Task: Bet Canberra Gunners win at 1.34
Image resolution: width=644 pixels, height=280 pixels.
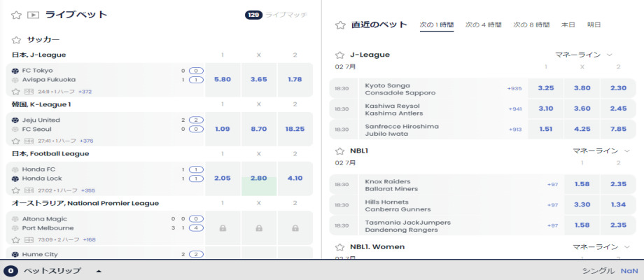Action: point(619,205)
